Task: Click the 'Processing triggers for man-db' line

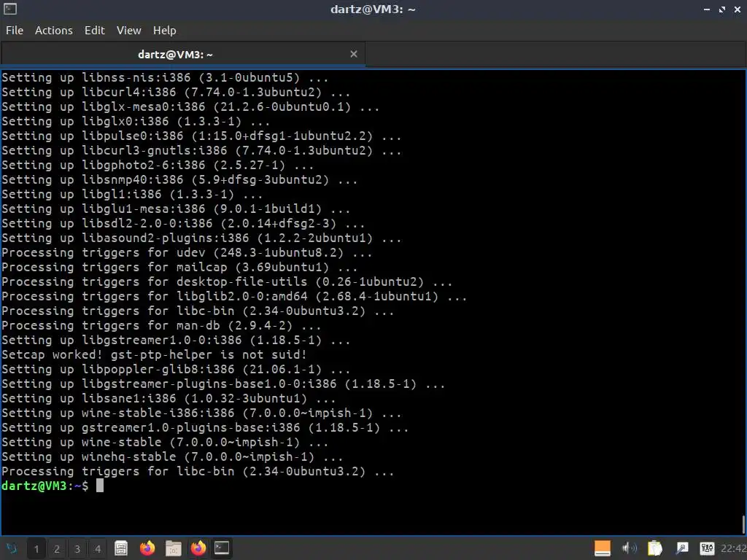Action: (x=161, y=326)
